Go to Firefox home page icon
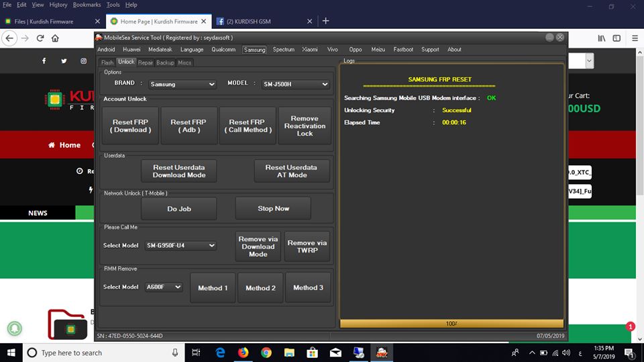Viewport: 644px width, 362px height. (55, 38)
